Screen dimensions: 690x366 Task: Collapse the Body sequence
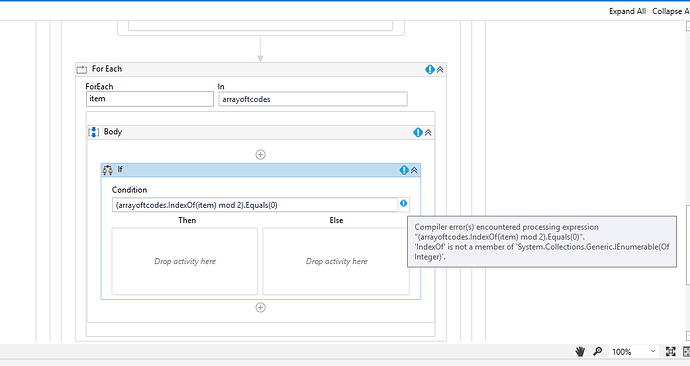428,132
